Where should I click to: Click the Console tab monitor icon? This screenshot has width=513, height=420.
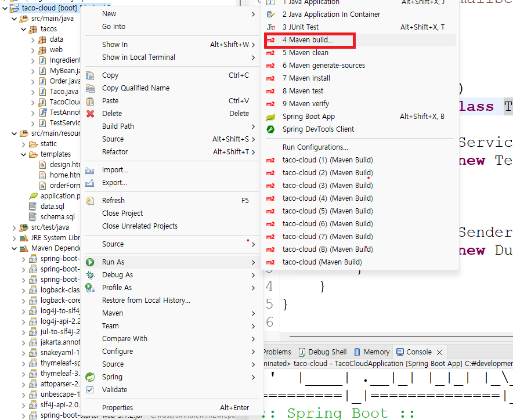tap(400, 352)
